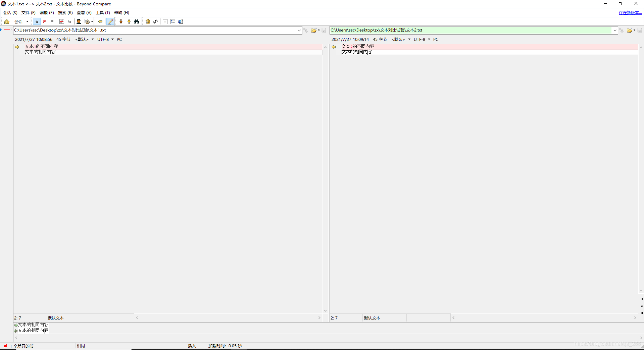This screenshot has height=350, width=644.
Task: Open the 会话 sessions dropdown
Action: pyautogui.click(x=21, y=21)
